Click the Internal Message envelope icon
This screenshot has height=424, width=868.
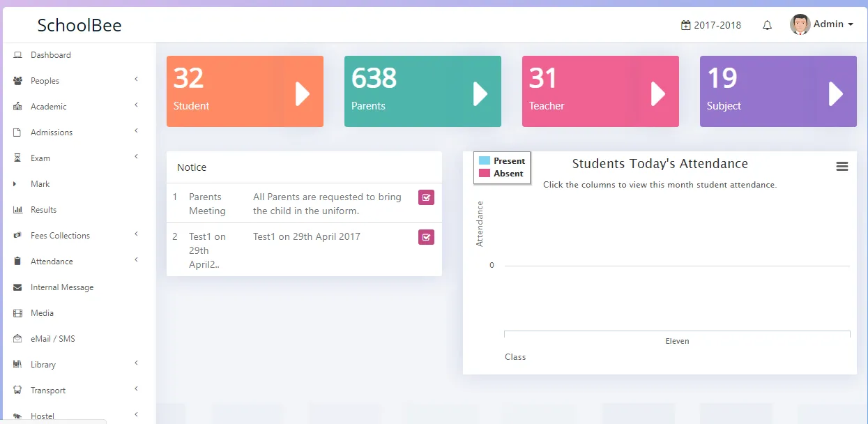coord(17,287)
